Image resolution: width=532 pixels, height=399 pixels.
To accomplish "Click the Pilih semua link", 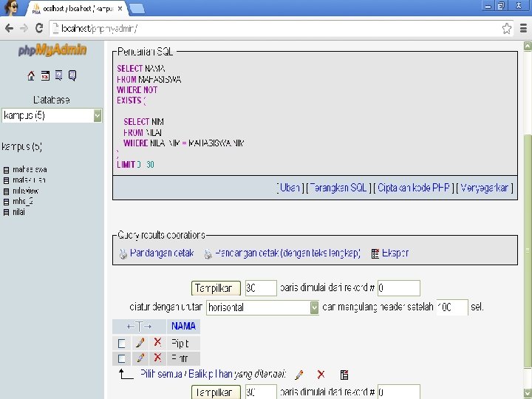I will tap(161, 374).
